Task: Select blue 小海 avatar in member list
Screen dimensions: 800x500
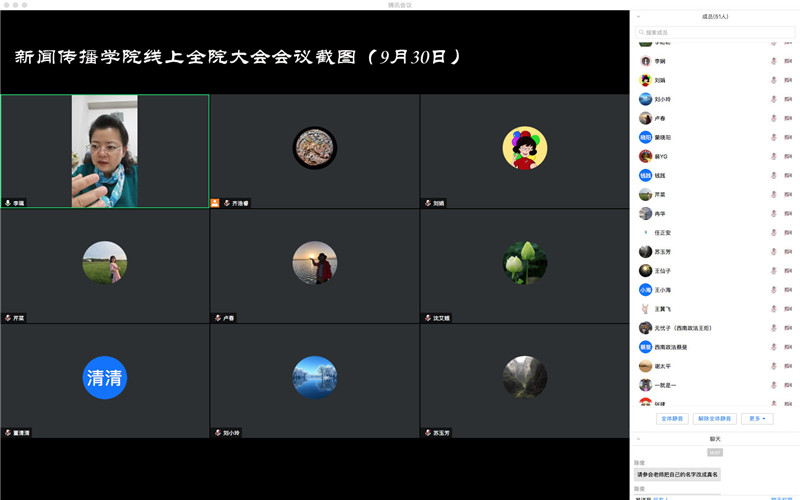Action: (x=645, y=290)
